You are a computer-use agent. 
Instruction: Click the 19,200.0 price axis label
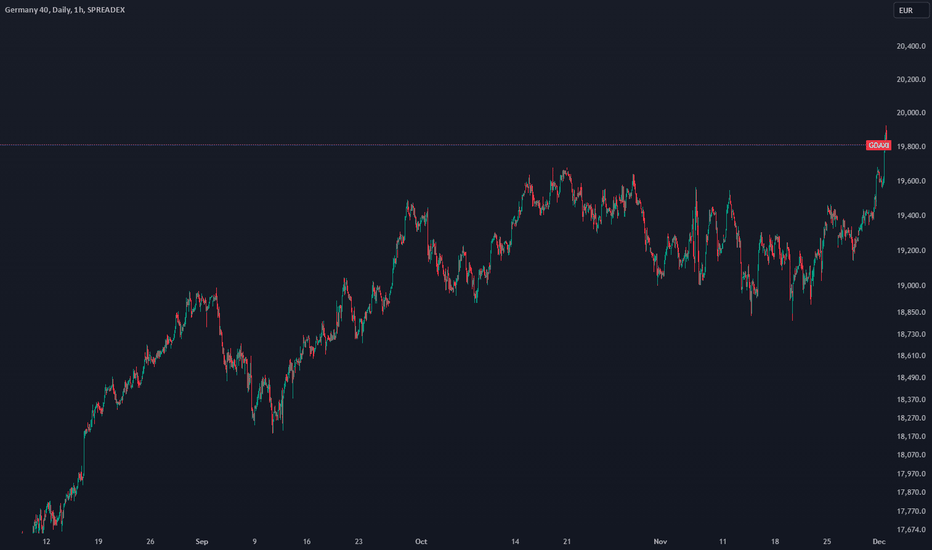coord(911,250)
